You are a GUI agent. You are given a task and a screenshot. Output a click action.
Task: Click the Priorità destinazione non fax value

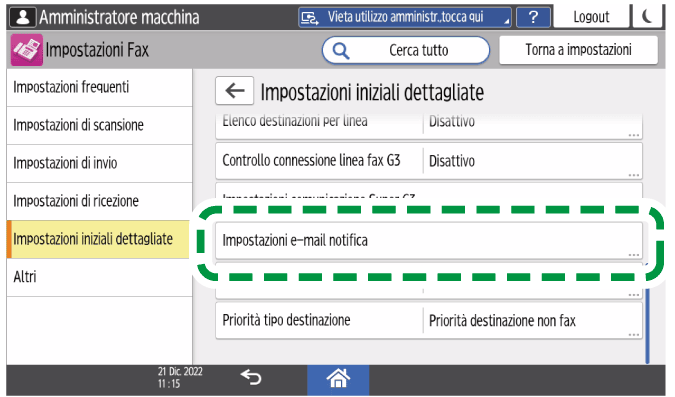pos(502,321)
